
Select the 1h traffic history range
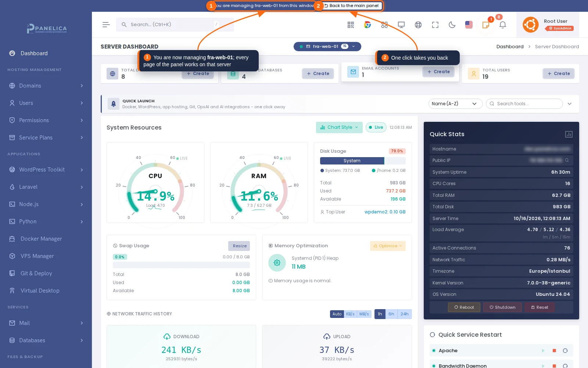380,314
